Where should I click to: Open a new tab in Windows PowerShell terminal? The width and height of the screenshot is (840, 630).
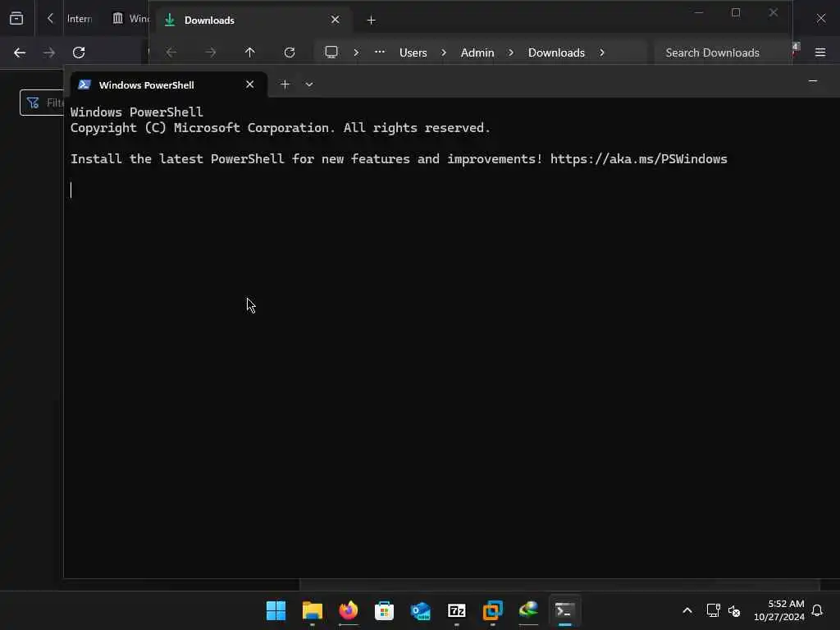285,84
